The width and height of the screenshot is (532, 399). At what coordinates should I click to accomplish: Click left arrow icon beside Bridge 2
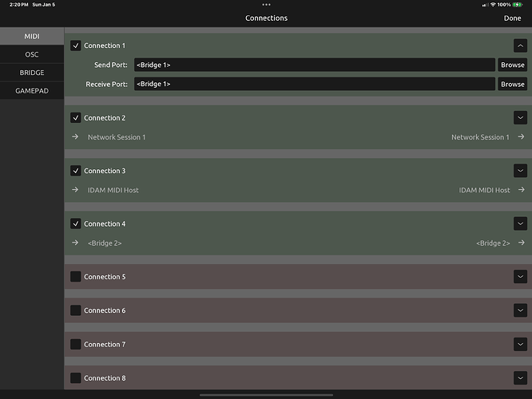click(x=75, y=243)
